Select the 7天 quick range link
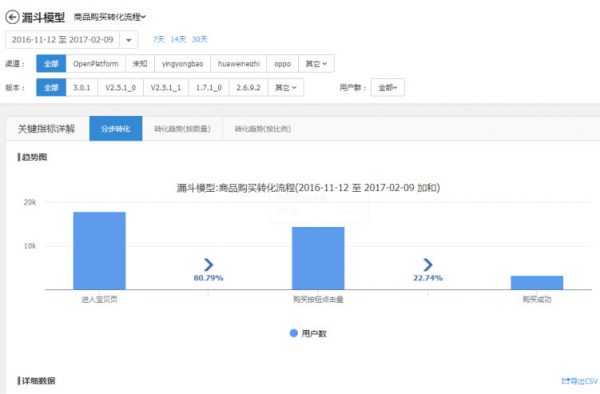This screenshot has width=600, height=394. coord(159,39)
